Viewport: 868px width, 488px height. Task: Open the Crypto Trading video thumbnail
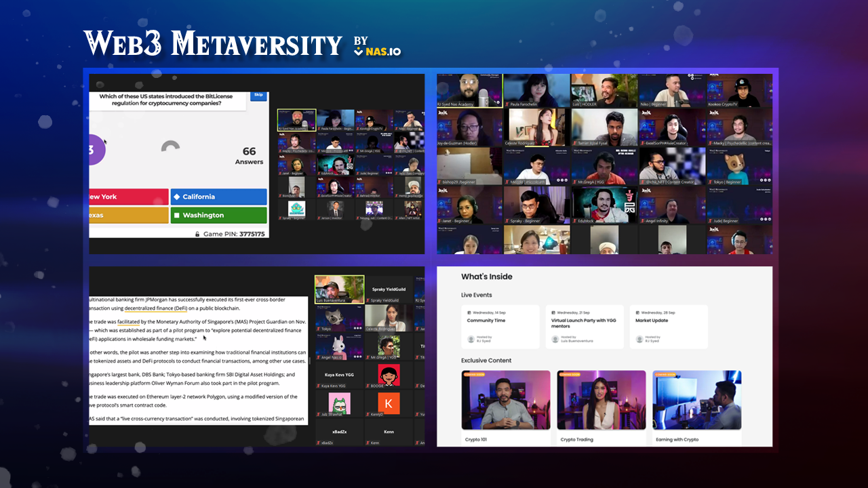[x=601, y=400]
